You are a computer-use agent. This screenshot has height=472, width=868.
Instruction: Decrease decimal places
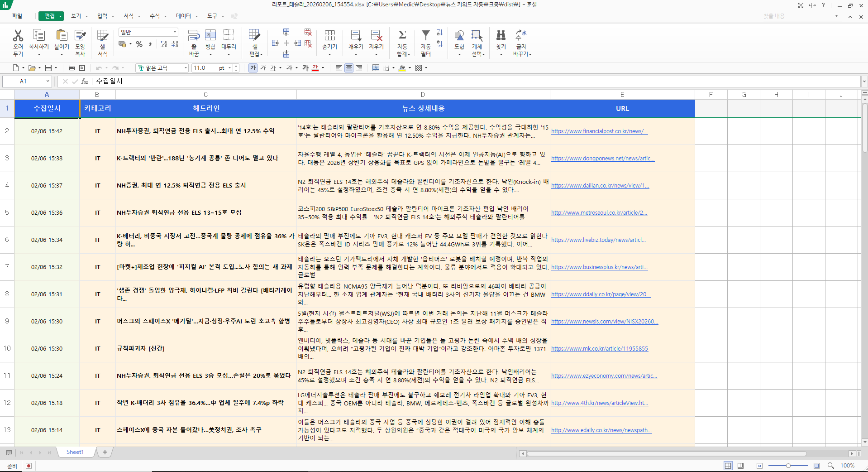click(x=175, y=44)
